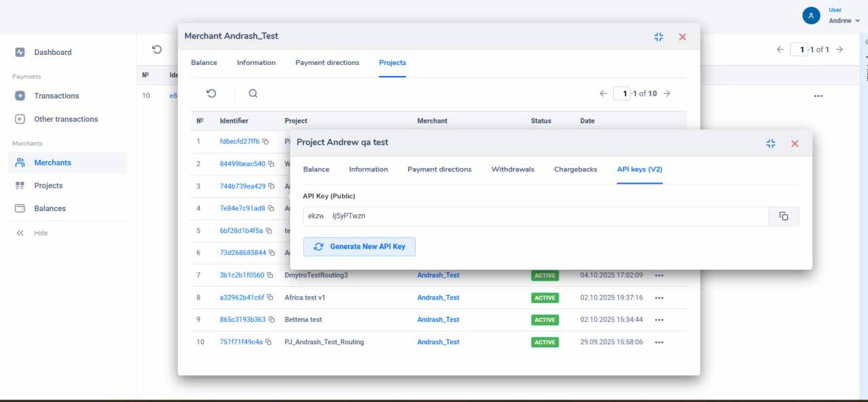
Task: Open Projects in the sidebar
Action: tap(48, 185)
